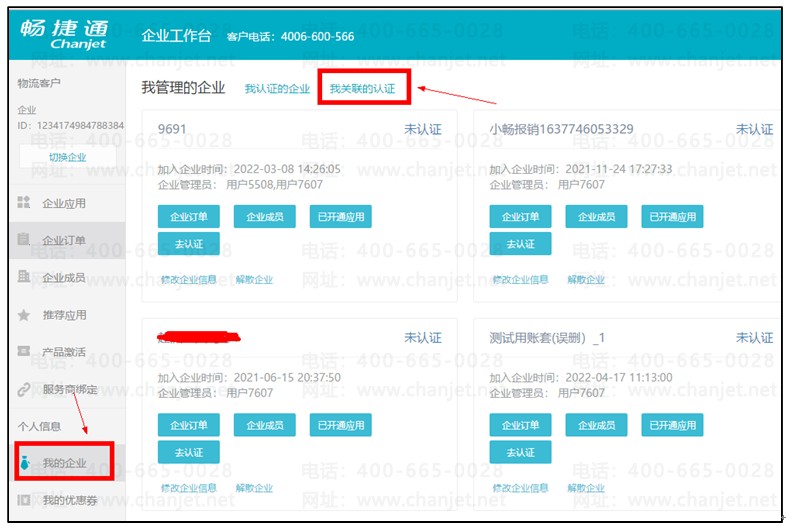Viewport: 786px width, 526px height.
Task: Click the 企业工作台 header title
Action: point(176,36)
